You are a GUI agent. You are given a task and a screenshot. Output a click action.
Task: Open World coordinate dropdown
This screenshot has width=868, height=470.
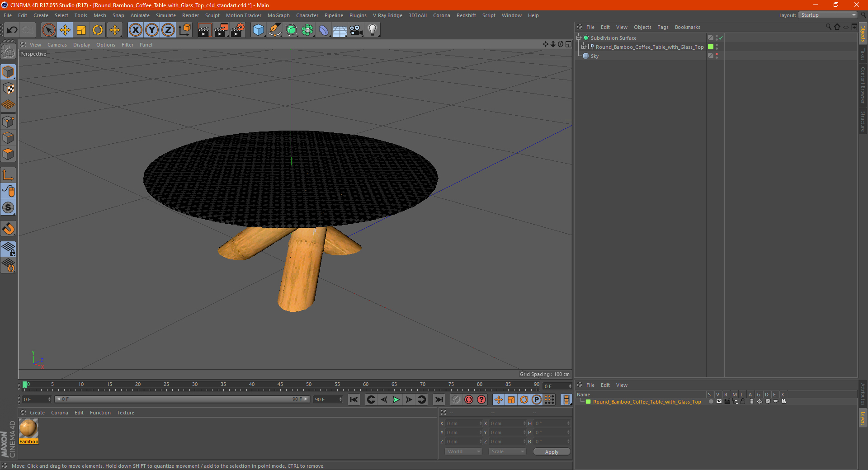463,451
